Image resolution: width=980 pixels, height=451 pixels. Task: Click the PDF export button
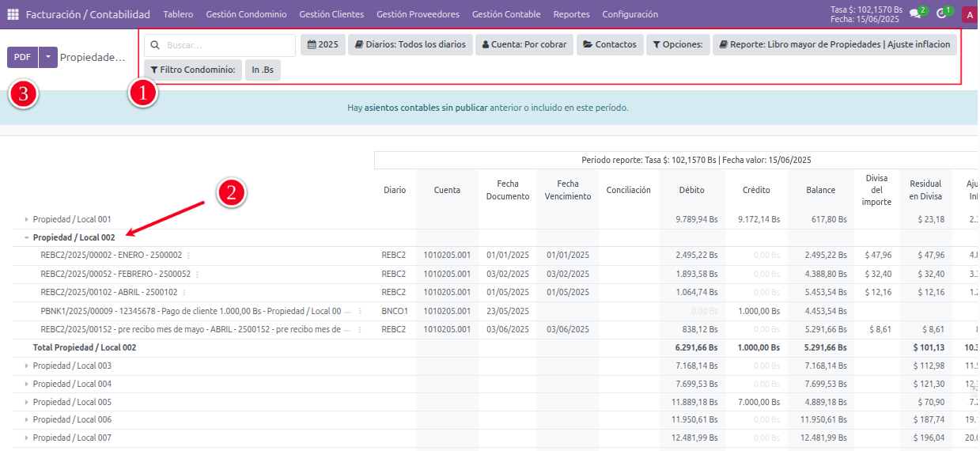22,57
